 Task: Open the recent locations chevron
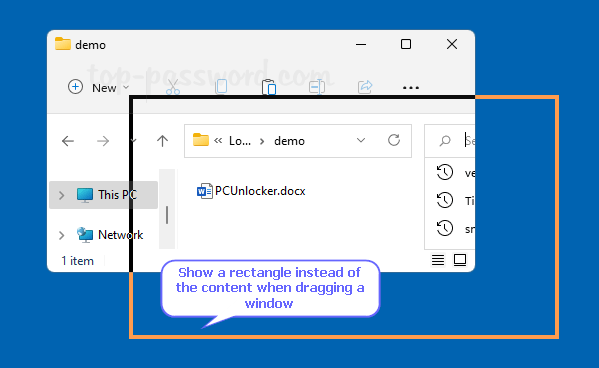[133, 141]
